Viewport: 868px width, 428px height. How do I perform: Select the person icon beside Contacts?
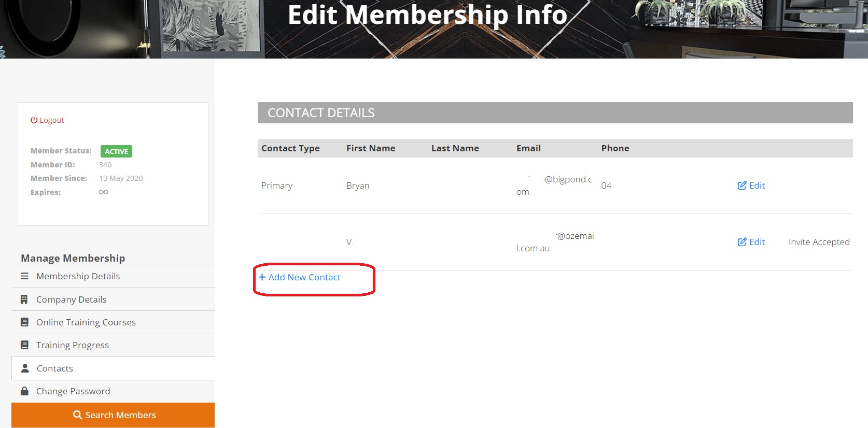pos(24,368)
